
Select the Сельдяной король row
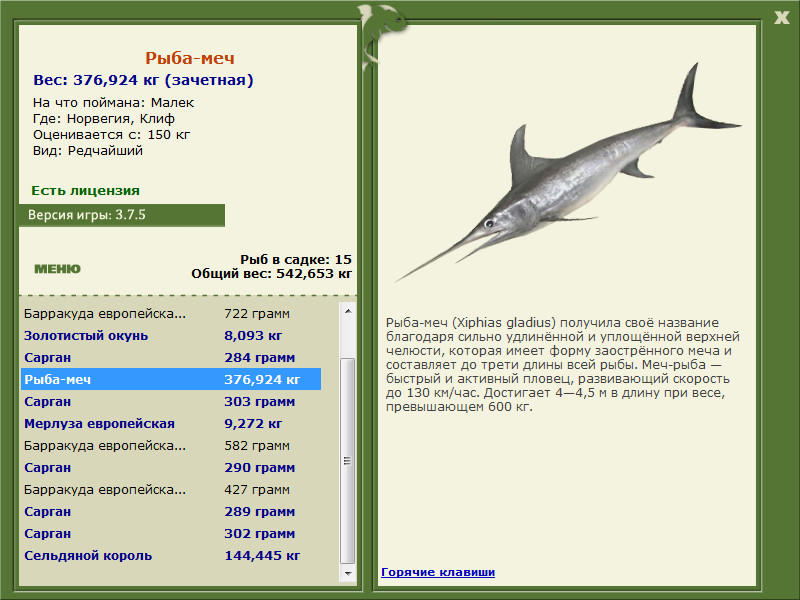(171, 555)
